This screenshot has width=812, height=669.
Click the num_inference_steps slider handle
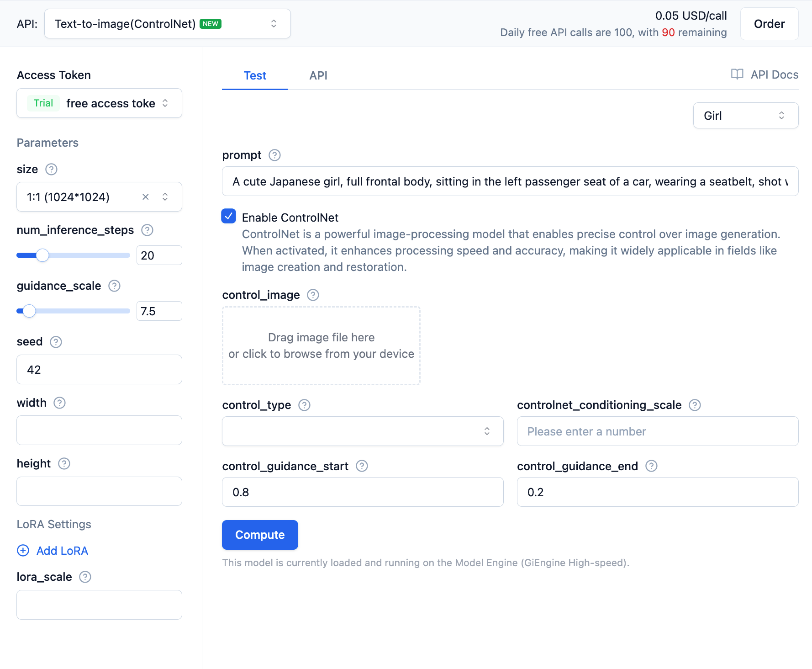(x=42, y=255)
